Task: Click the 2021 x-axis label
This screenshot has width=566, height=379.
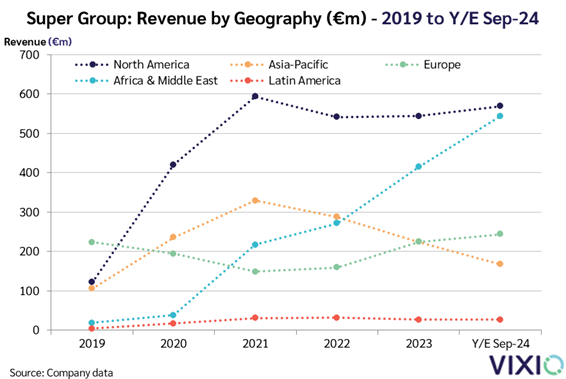Action: (x=255, y=344)
